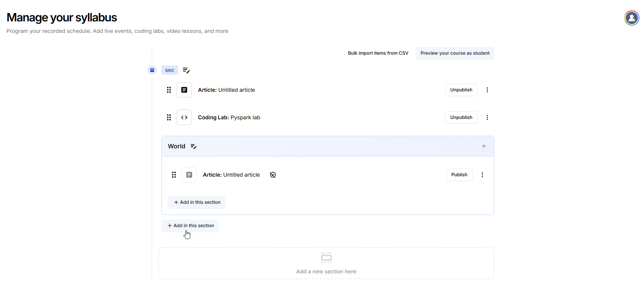The height and width of the screenshot is (299, 644).
Task: Click Bulk import items from CSV
Action: (378, 53)
